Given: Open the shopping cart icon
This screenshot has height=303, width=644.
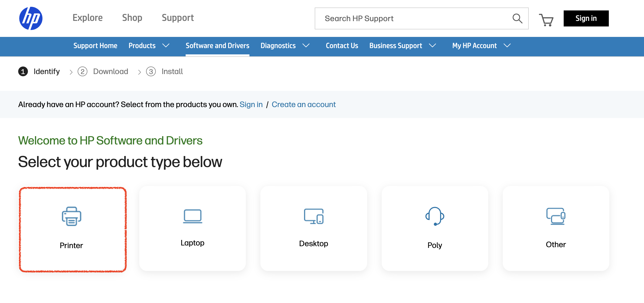Looking at the screenshot, I should [x=546, y=19].
